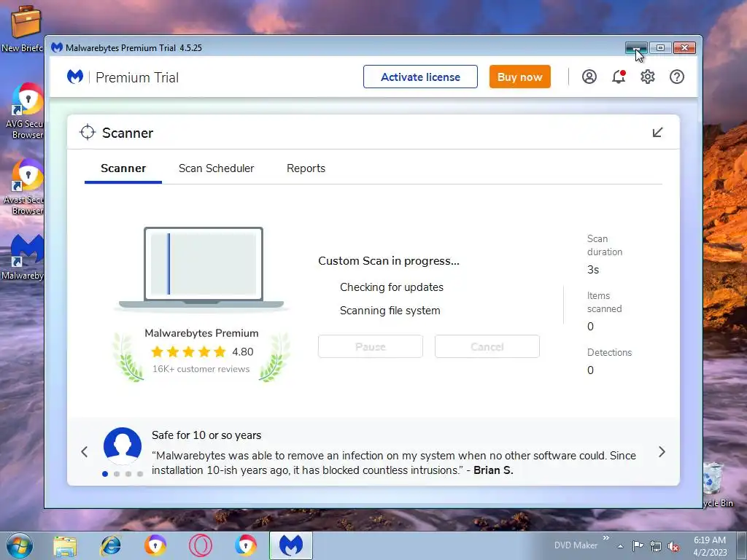Switch to the Scanner tab
The width and height of the screenshot is (747, 560).
pyautogui.click(x=123, y=168)
